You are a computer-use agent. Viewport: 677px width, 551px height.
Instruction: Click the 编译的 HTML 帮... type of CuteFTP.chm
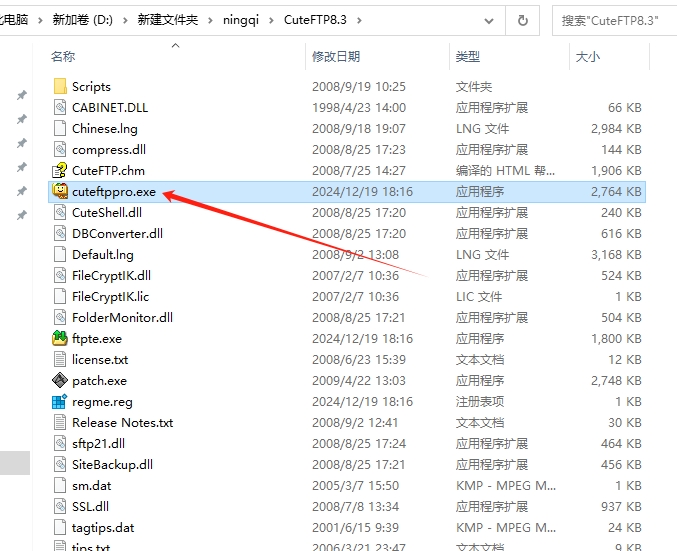click(505, 171)
